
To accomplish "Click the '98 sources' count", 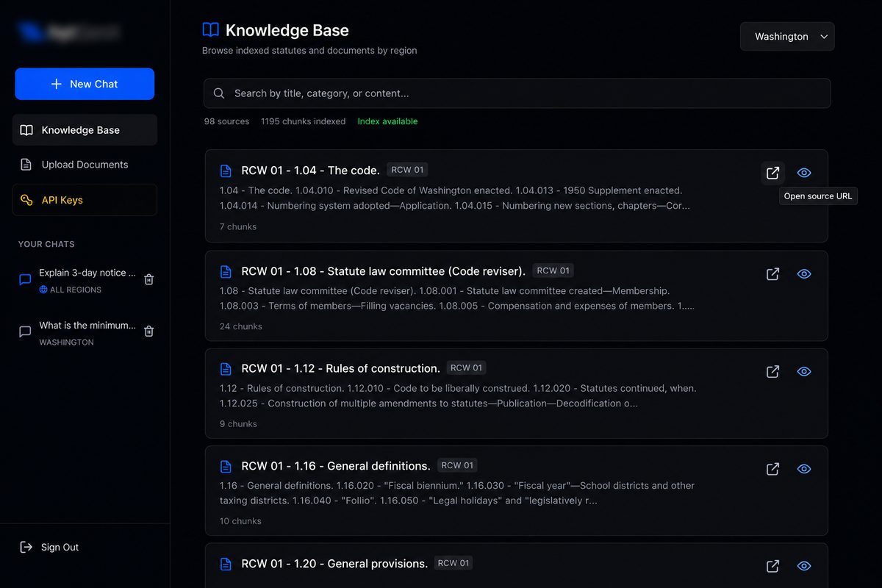I will tap(226, 121).
